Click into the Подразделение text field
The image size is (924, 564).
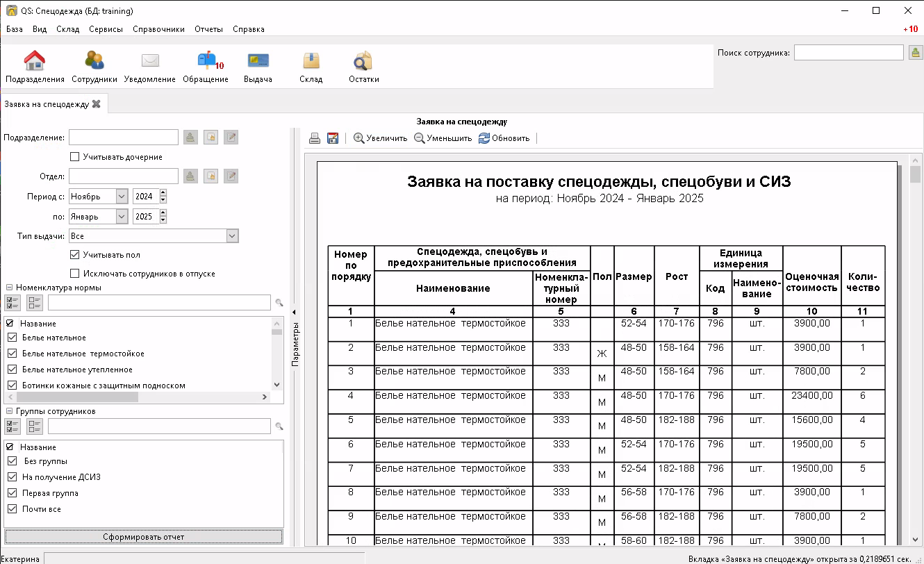pos(124,138)
